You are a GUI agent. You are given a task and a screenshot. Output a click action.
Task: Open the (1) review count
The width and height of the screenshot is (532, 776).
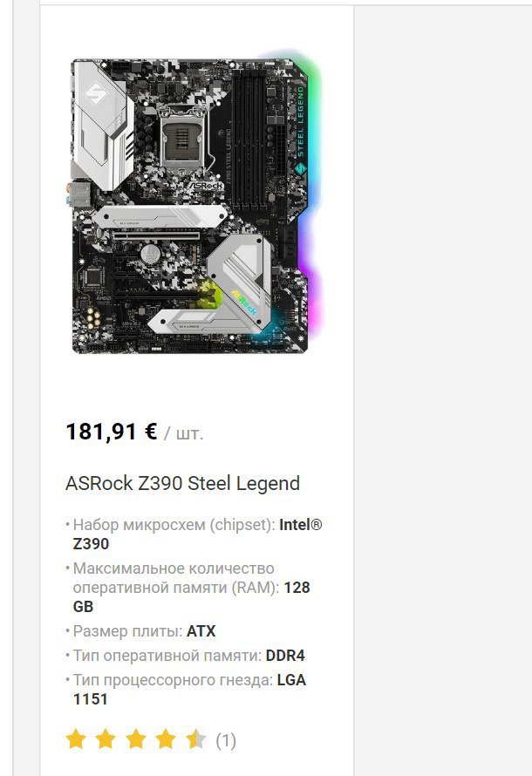pyautogui.click(x=226, y=740)
